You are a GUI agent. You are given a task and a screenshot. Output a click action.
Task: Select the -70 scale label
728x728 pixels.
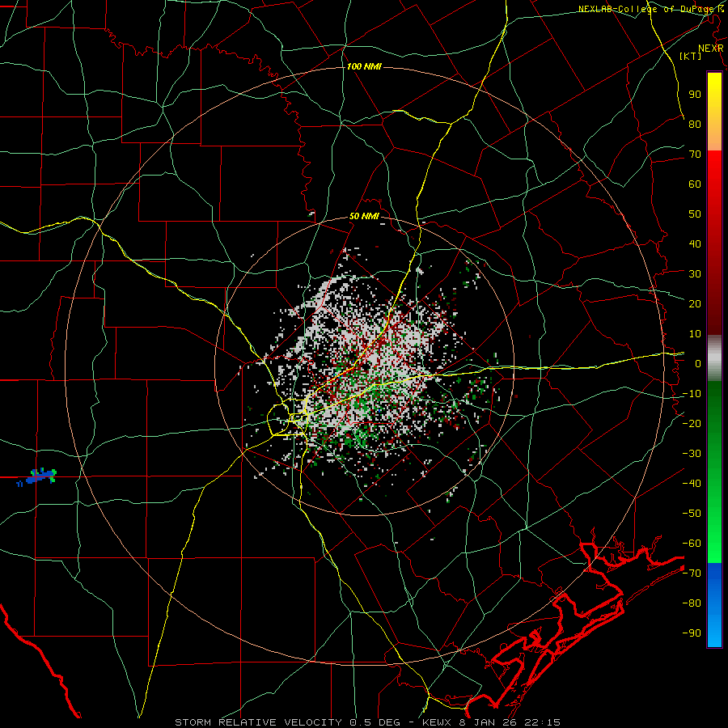[692, 574]
